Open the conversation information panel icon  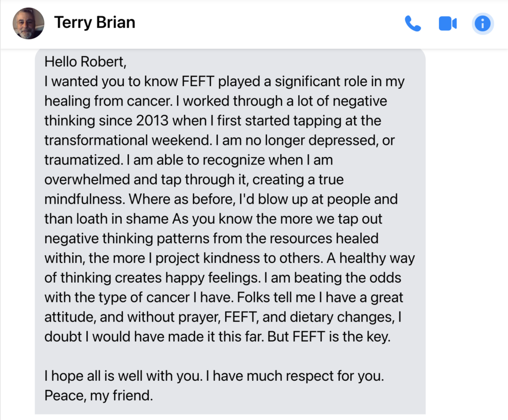pos(482,24)
